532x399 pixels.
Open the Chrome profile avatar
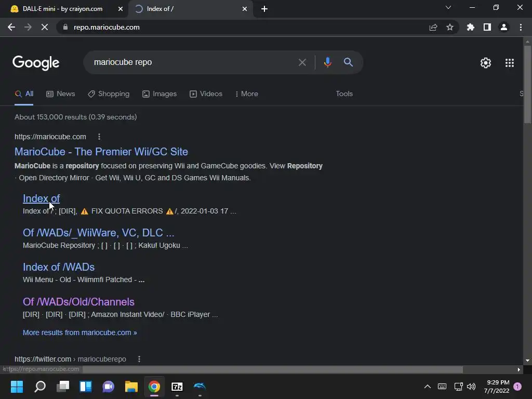[504, 27]
